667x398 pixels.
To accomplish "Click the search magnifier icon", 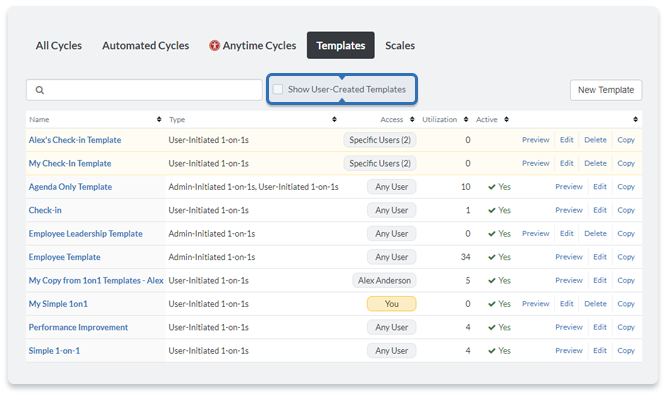I will click(x=40, y=90).
